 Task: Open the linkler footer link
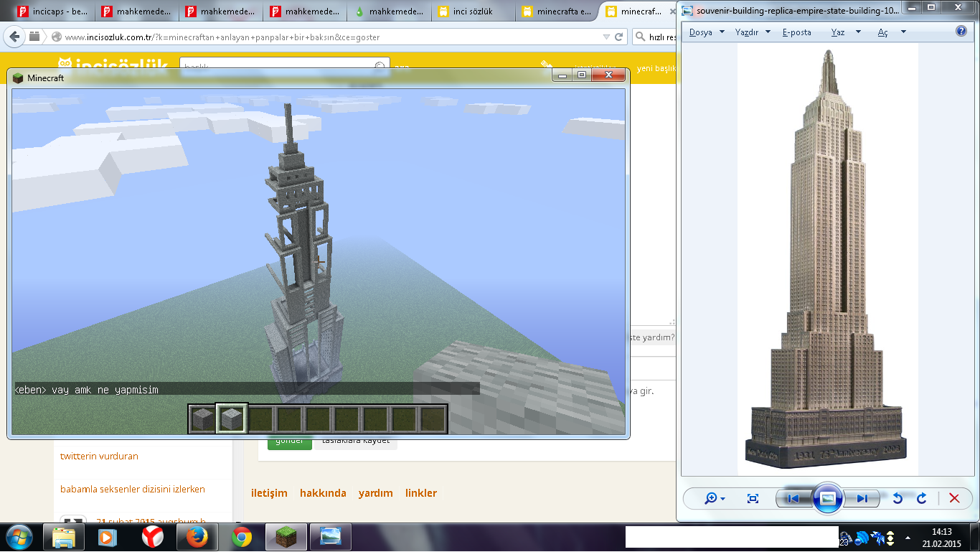421,493
